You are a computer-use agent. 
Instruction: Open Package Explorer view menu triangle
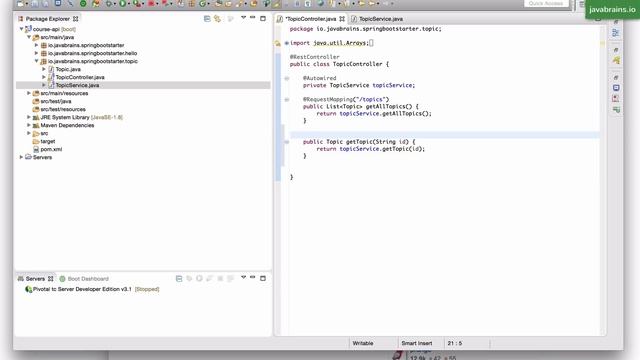coord(243,18)
